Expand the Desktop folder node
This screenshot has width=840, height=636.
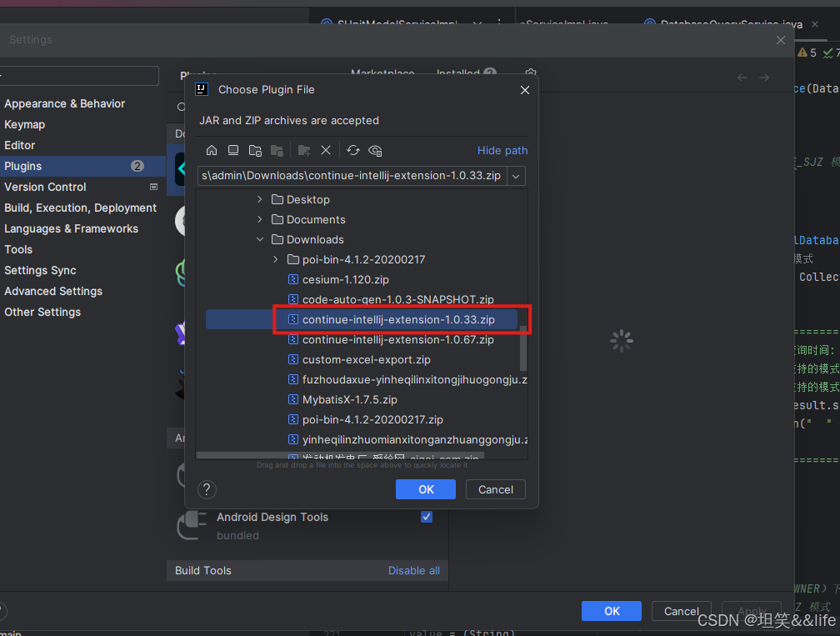point(260,199)
